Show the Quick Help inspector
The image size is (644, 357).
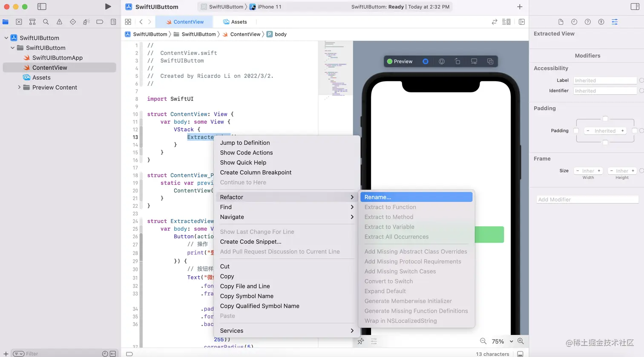(587, 22)
